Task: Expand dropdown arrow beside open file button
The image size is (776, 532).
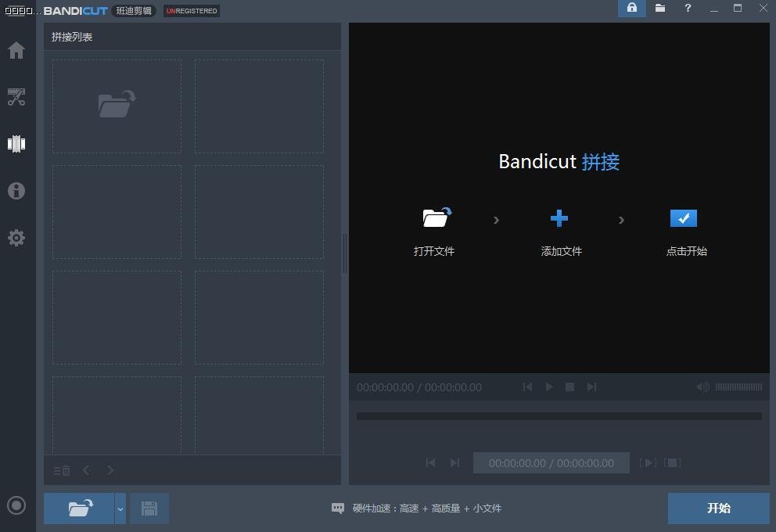Action: (x=120, y=509)
